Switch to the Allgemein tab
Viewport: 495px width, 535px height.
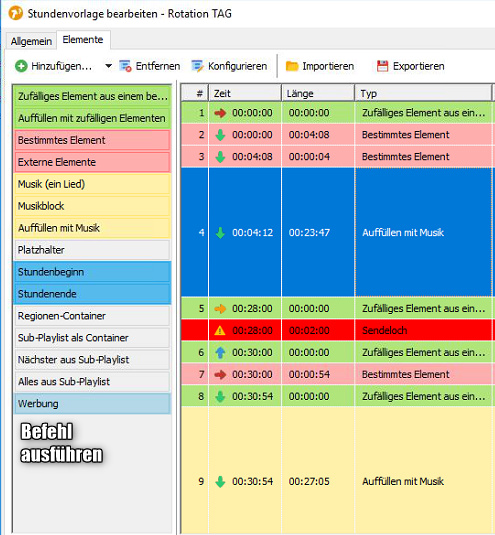[31, 41]
